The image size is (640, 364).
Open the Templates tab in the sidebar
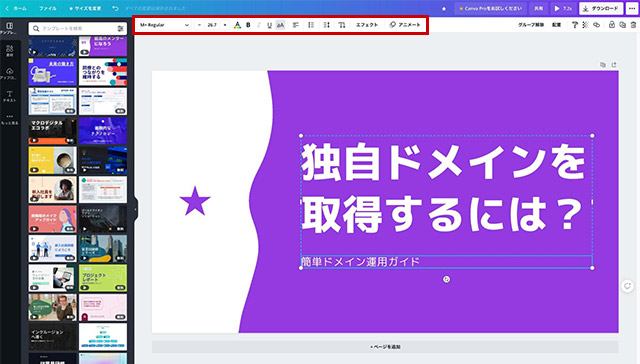click(9, 28)
